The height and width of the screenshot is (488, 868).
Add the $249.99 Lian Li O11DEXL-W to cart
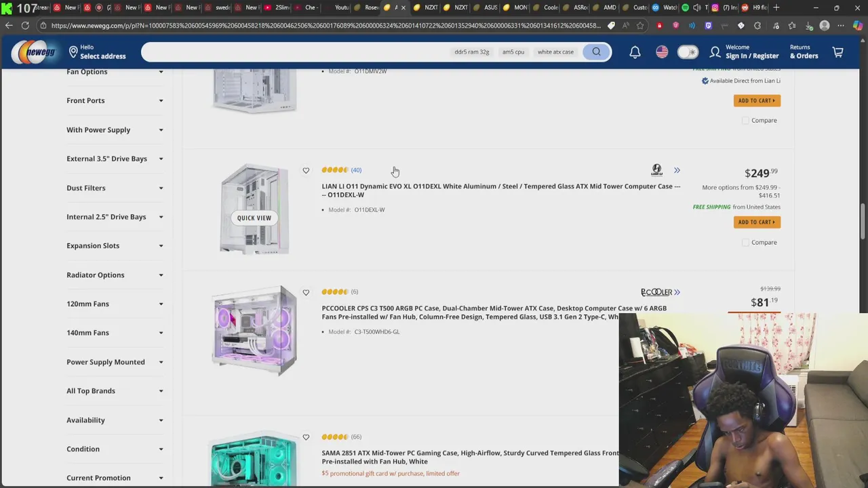(757, 222)
